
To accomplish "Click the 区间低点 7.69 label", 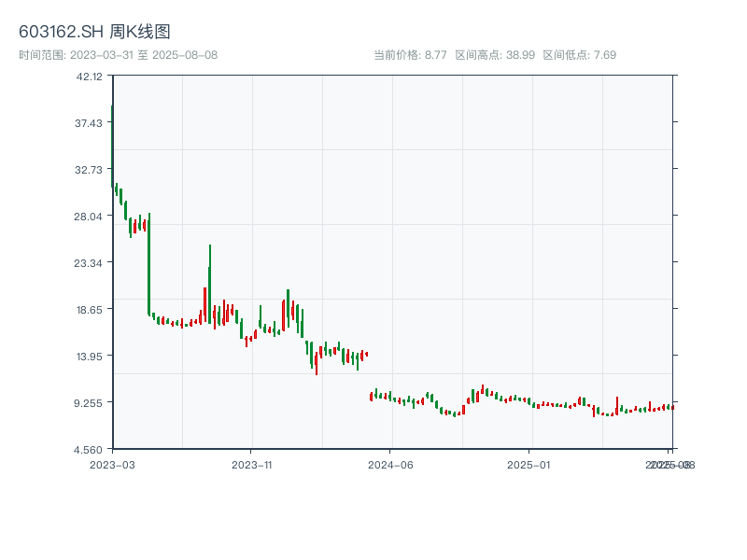I will pyautogui.click(x=579, y=55).
